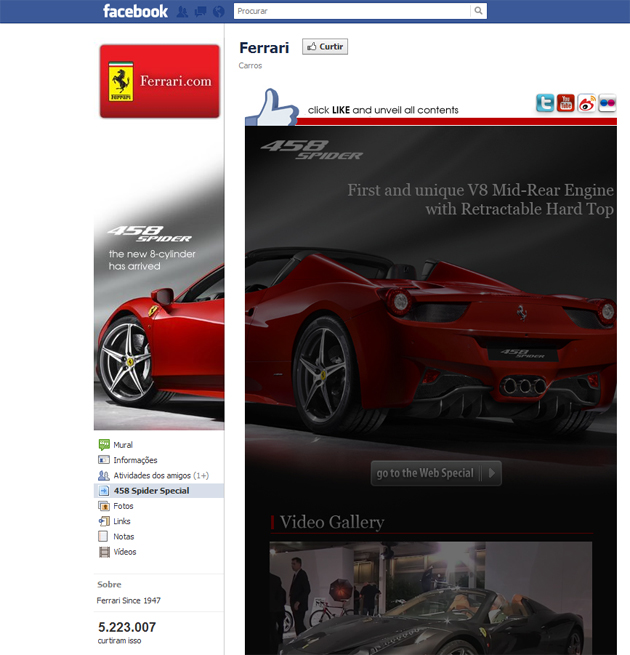
Task: Open friend requests icon in header
Action: tap(182, 12)
